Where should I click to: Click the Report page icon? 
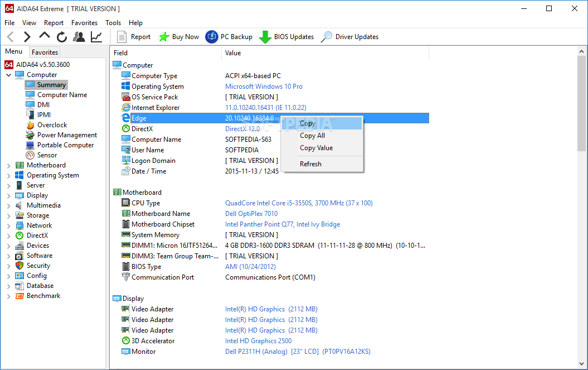coord(122,37)
